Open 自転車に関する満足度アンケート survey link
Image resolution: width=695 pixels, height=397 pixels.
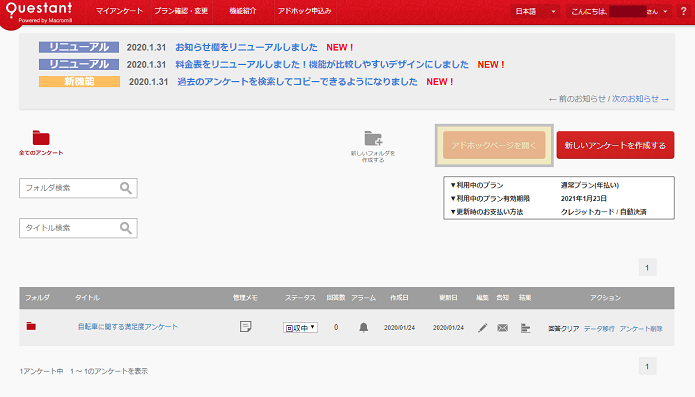pyautogui.click(x=128, y=327)
